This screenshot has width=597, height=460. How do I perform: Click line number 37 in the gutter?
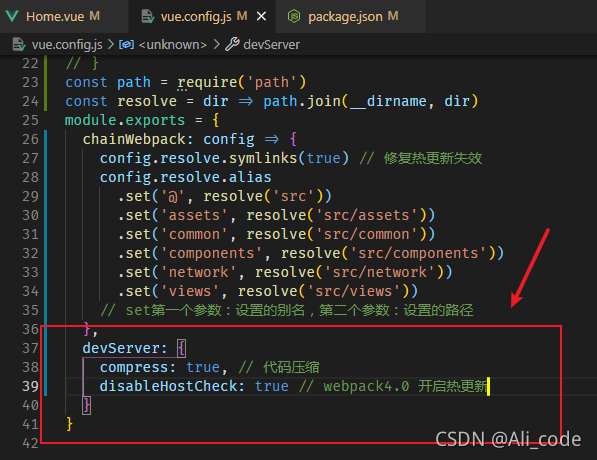point(30,348)
